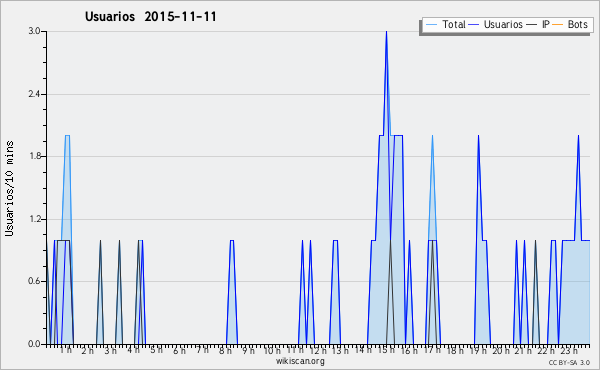The height and width of the screenshot is (370, 600).
Task: Click the 2 h x-axis label
Action: (x=88, y=350)
